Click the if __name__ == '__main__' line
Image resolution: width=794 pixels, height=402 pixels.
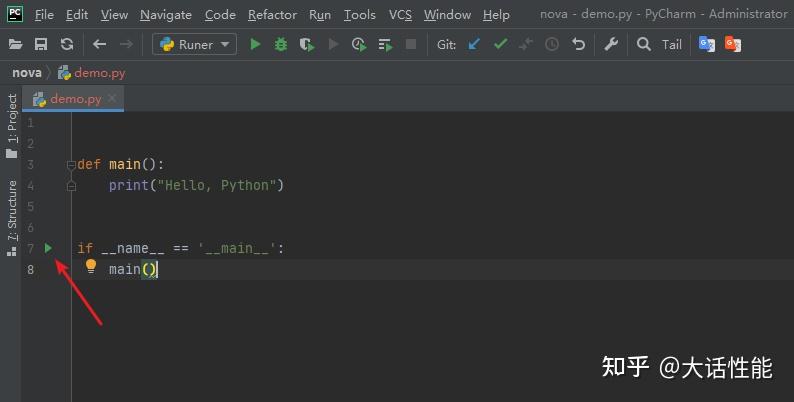(181, 248)
